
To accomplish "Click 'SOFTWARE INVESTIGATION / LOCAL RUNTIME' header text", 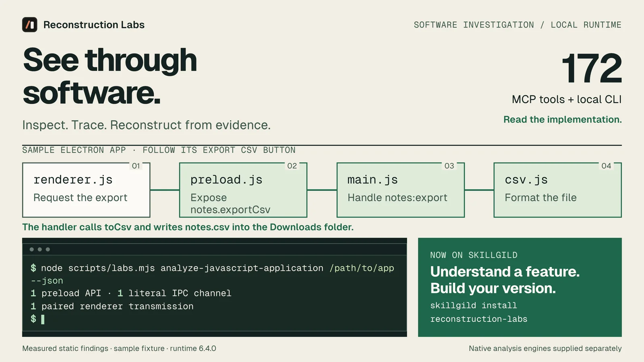I will point(518,25).
